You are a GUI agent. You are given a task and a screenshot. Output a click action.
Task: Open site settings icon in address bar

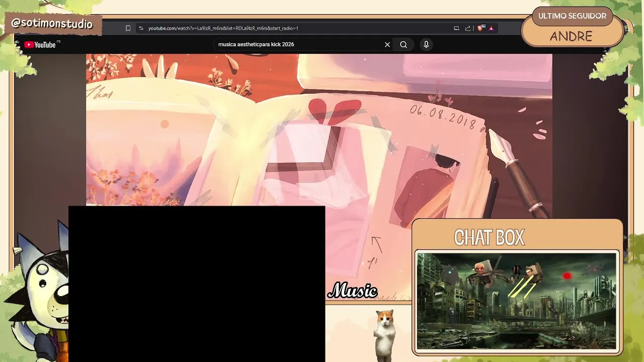coord(141,28)
